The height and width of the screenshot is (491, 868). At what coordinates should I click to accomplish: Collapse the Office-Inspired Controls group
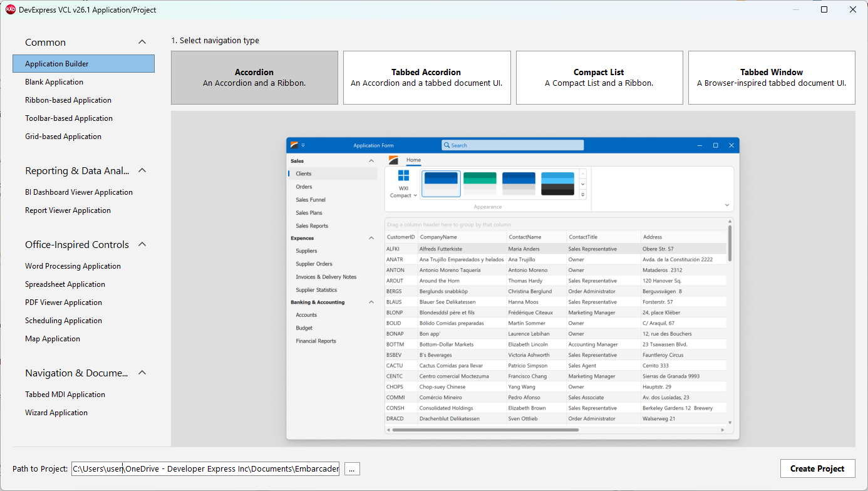pyautogui.click(x=142, y=244)
